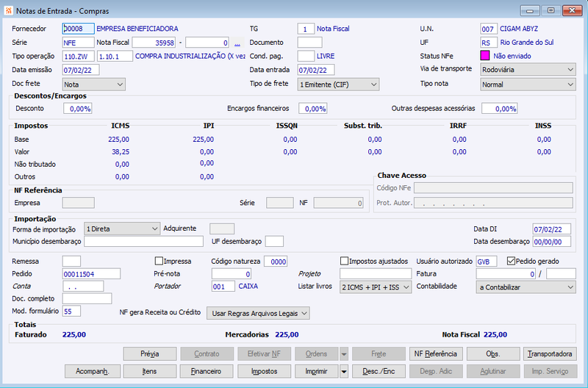Click the Financeiro button
The image size is (588, 388).
pyautogui.click(x=207, y=372)
